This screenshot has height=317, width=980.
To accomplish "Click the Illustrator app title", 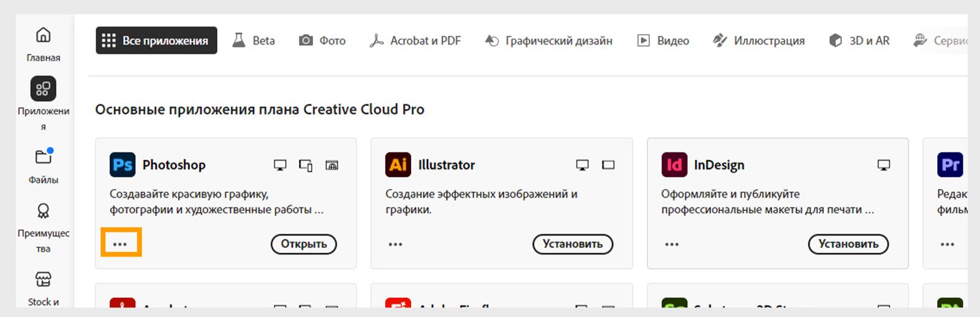I will (x=447, y=165).
